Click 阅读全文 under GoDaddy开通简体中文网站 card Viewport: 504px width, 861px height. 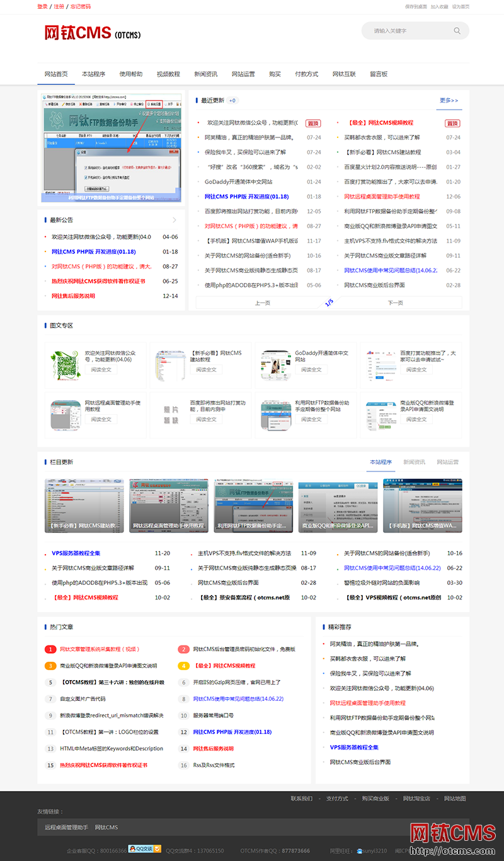tap(312, 370)
